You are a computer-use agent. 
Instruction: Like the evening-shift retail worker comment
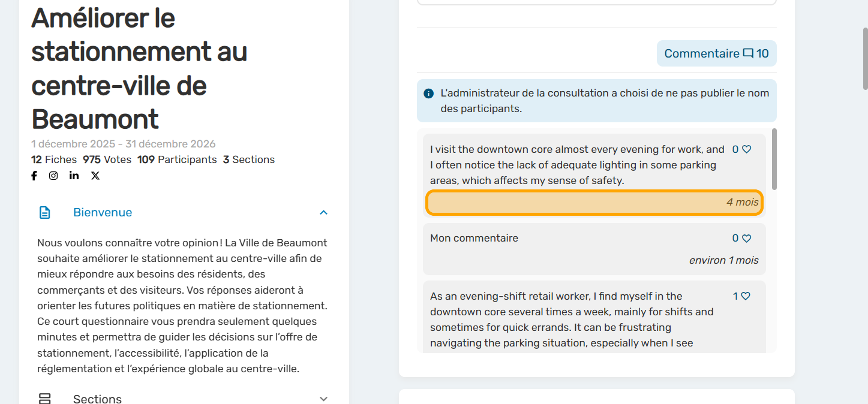tap(746, 296)
